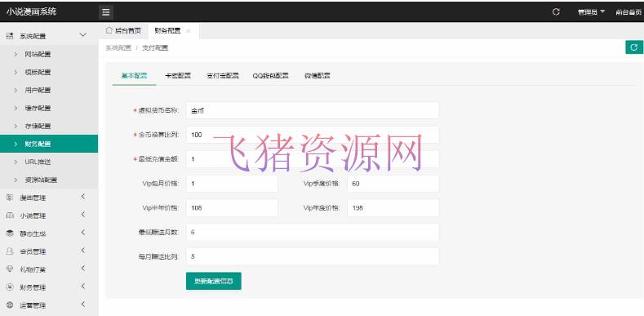Image resolution: width=644 pixels, height=316 pixels.
Task: Open the 管理员 dropdown menu
Action: tap(592, 12)
